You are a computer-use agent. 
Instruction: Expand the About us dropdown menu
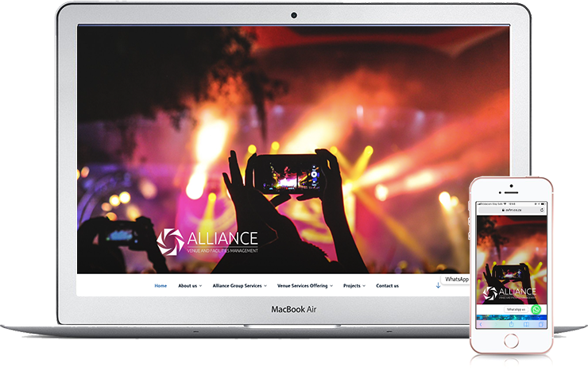coord(189,285)
